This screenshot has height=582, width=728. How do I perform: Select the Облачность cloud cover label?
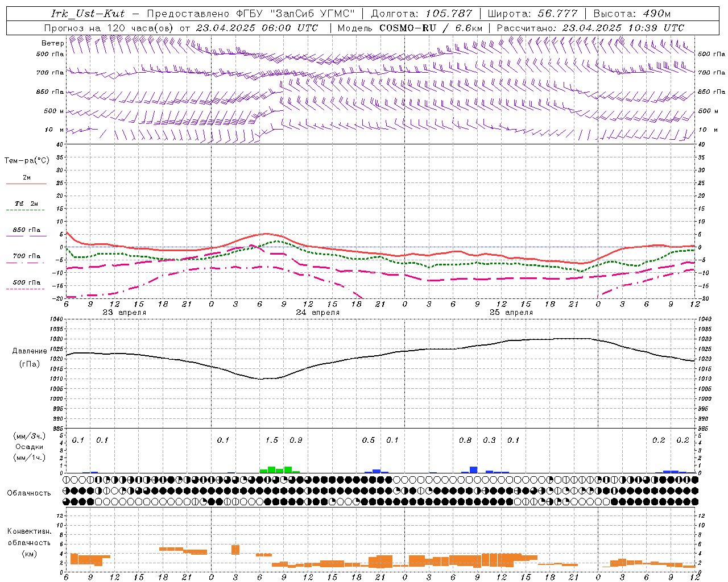click(29, 493)
